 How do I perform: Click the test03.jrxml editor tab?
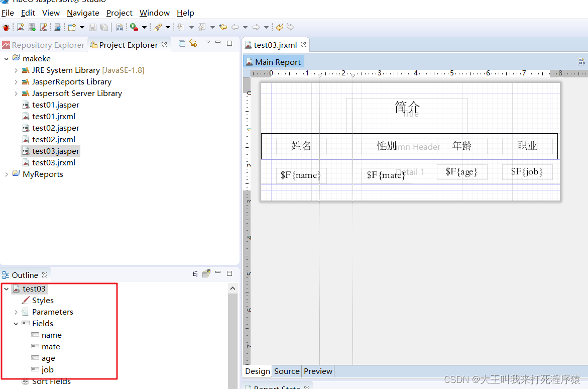tap(275, 45)
